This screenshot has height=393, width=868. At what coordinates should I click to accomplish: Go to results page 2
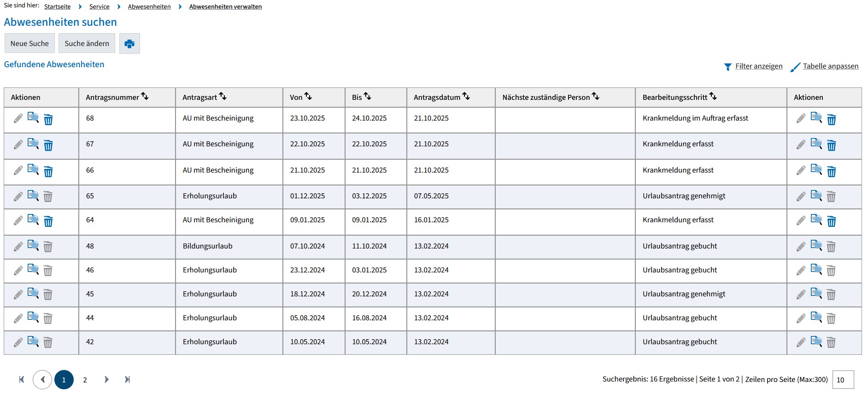coord(85,380)
